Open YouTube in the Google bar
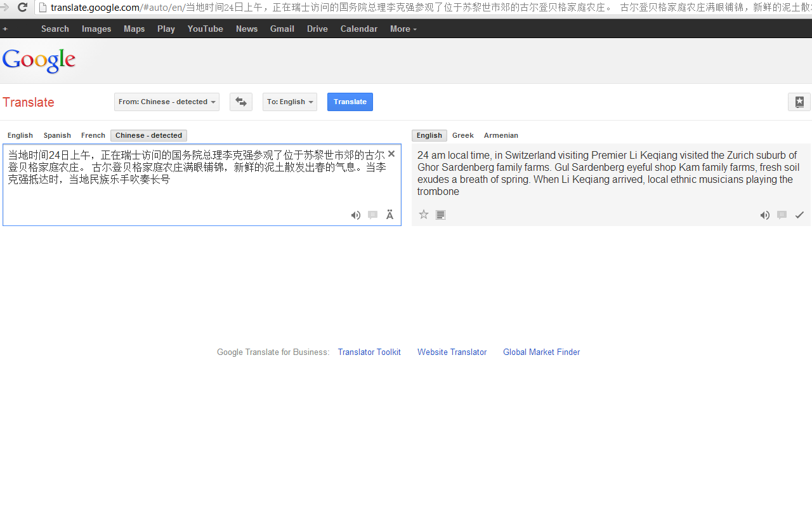 [206, 29]
